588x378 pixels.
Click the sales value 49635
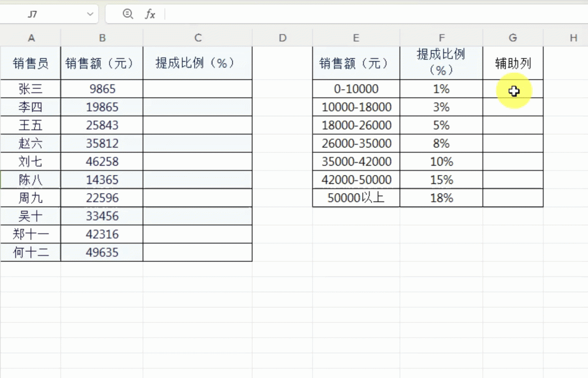[x=102, y=252]
